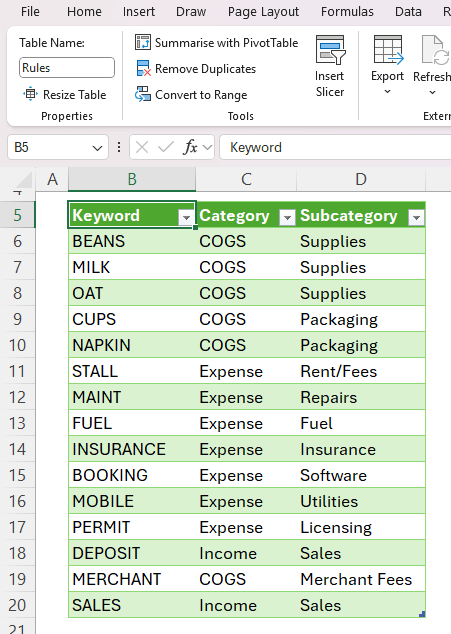Select the STALL keyword cell

point(132,371)
